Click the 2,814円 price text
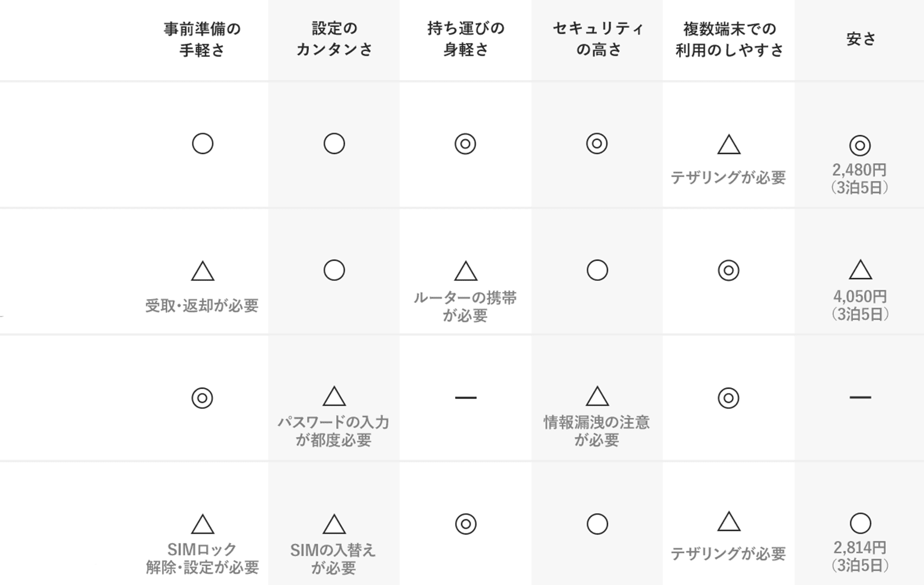This screenshot has height=585, width=924. pyautogui.click(x=860, y=548)
